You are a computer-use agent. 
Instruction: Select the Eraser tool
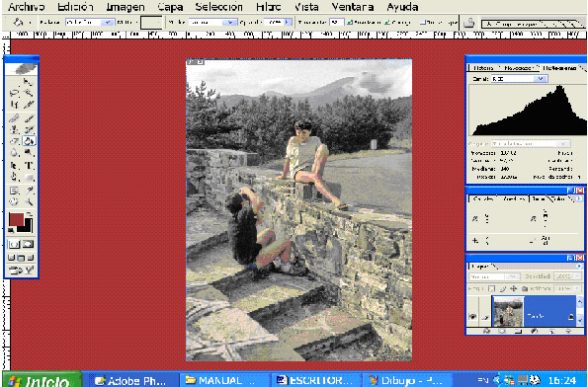(14, 141)
